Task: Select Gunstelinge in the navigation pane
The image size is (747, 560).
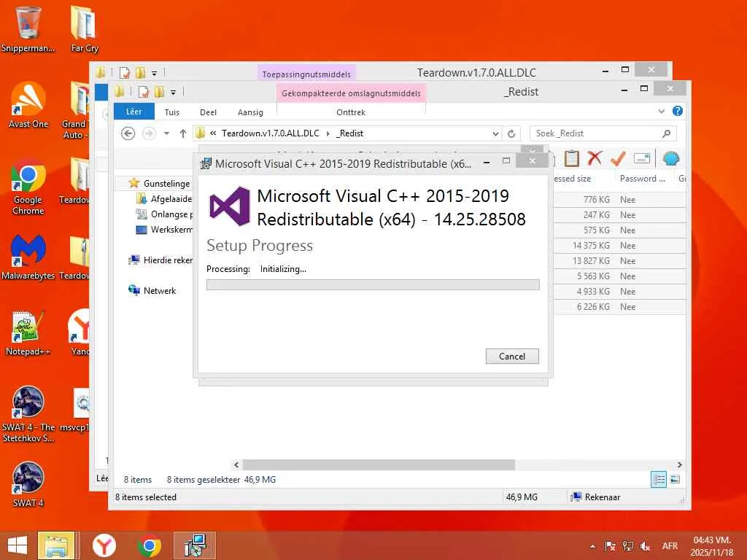Action: [x=160, y=183]
